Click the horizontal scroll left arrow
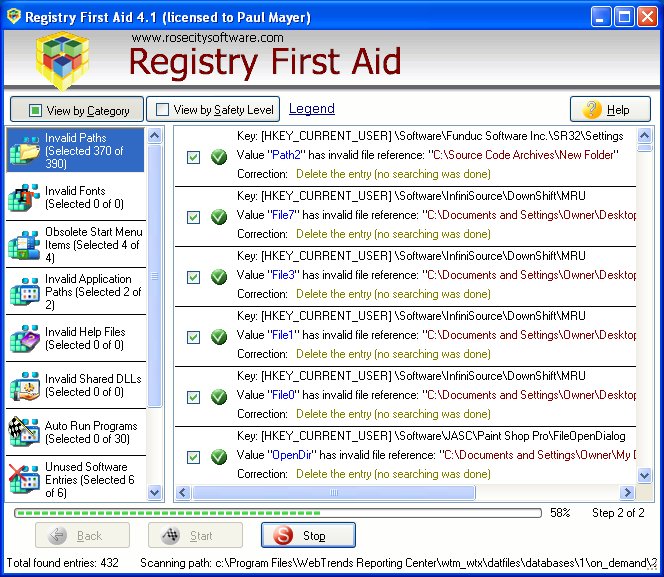Viewport: 664px width, 577px height. click(x=183, y=492)
